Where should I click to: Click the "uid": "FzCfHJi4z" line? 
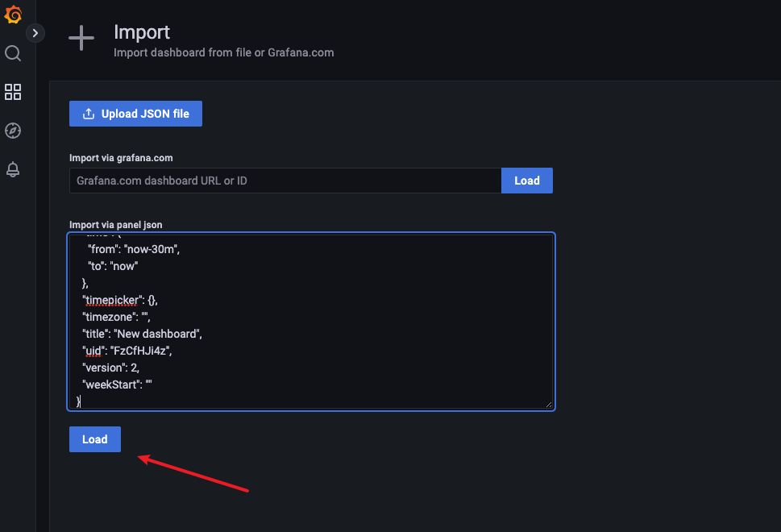point(127,351)
